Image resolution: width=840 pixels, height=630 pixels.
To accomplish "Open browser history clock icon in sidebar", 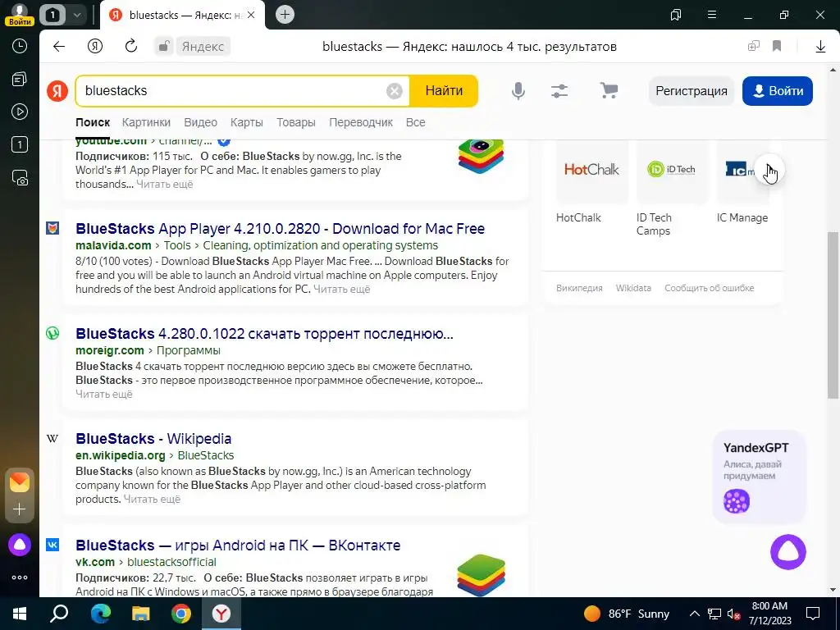I will [20, 46].
